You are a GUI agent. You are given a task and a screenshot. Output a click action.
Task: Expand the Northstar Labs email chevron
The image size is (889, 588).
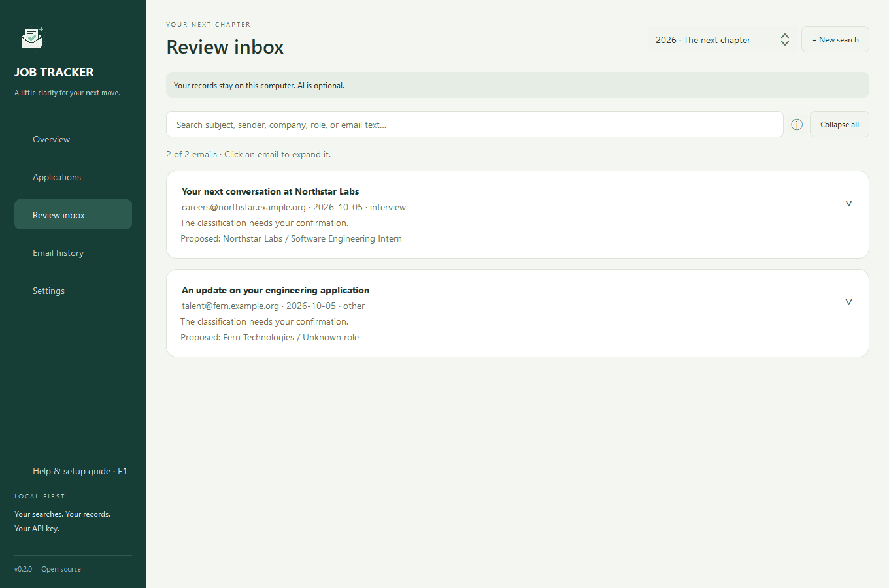[848, 203]
